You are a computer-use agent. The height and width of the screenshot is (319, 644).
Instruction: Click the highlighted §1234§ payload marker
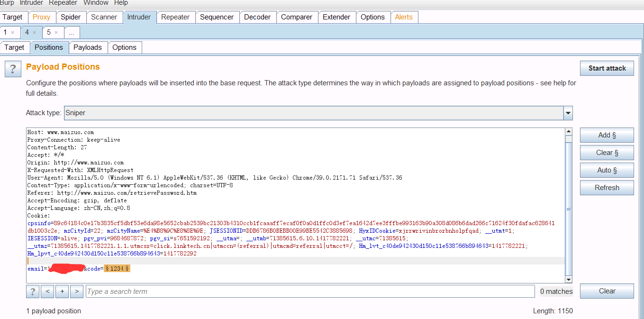point(117,269)
